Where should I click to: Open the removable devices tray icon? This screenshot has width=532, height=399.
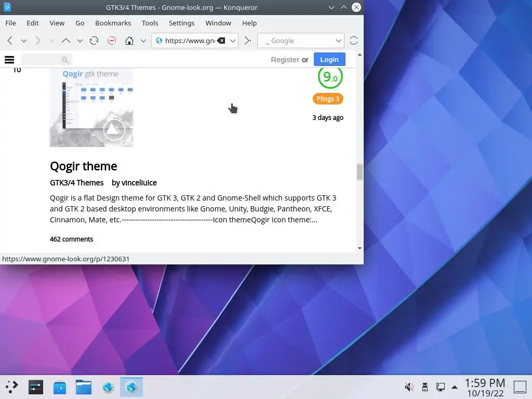pyautogui.click(x=425, y=387)
